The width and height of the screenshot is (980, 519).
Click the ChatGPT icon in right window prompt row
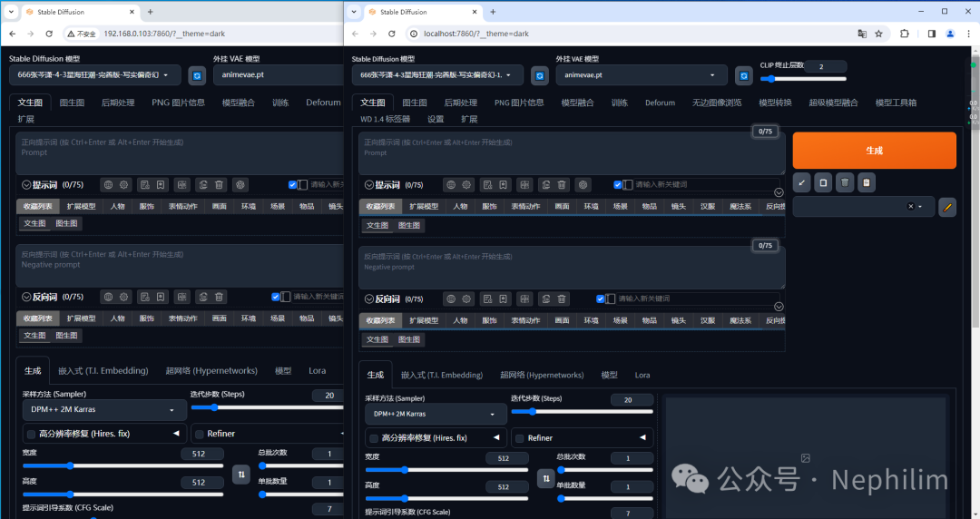coord(583,184)
